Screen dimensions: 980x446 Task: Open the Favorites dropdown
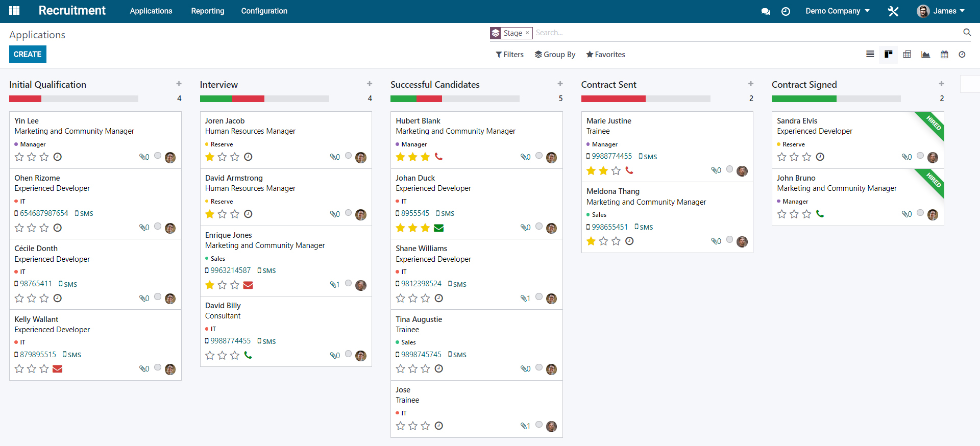pyautogui.click(x=605, y=55)
